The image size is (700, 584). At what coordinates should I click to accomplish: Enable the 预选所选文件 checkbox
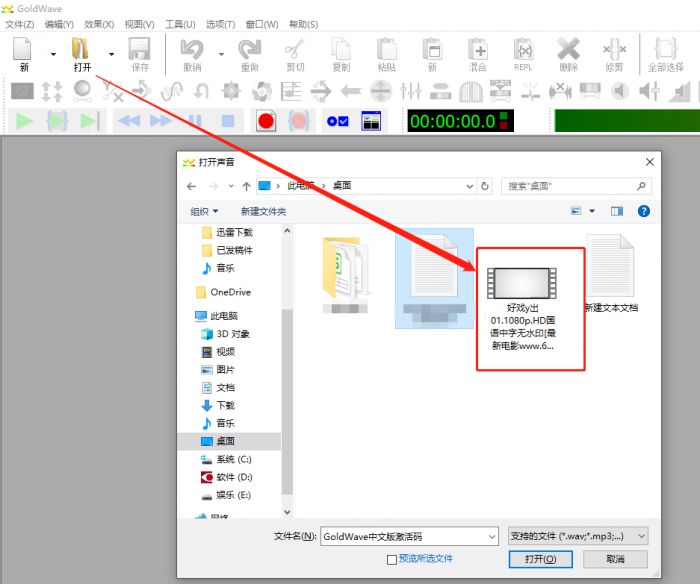click(392, 558)
